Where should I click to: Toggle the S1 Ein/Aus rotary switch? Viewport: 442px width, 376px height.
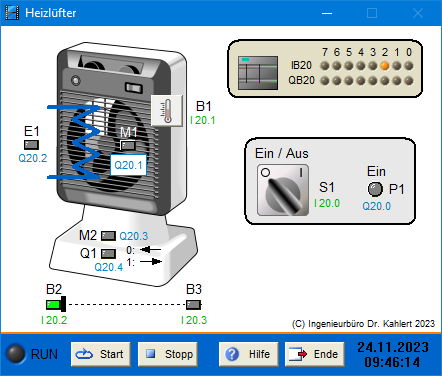coord(283,190)
